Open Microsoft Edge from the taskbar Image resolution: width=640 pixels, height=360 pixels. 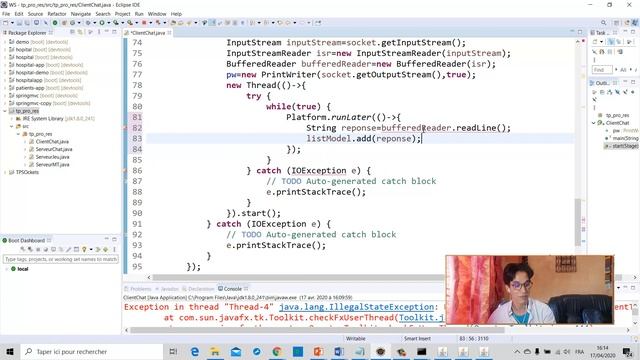195,351
